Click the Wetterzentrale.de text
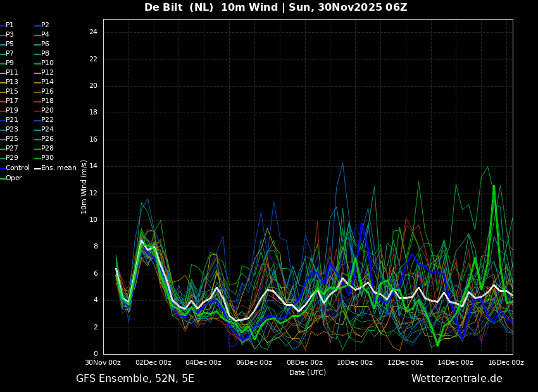The width and height of the screenshot is (538, 392). pos(456,379)
